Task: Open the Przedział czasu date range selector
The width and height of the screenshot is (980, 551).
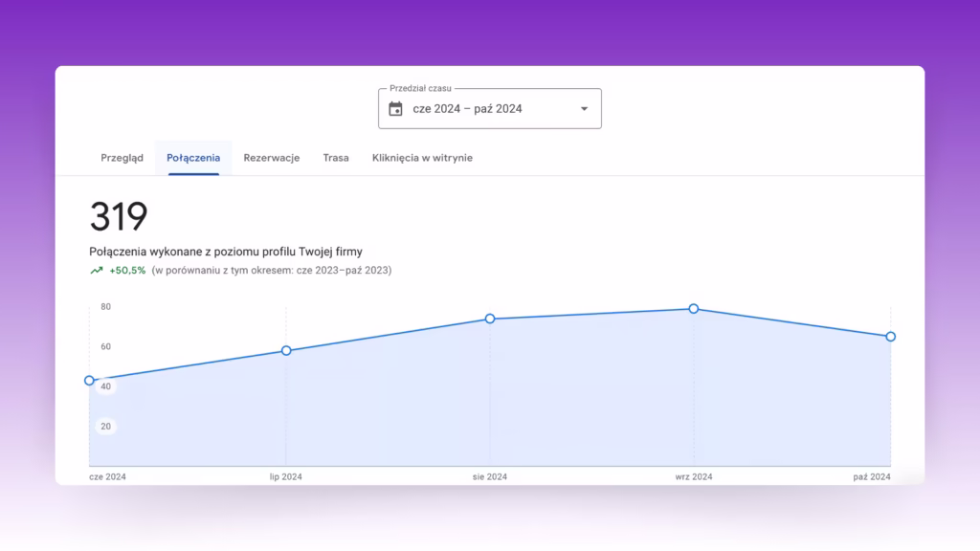Action: point(490,109)
